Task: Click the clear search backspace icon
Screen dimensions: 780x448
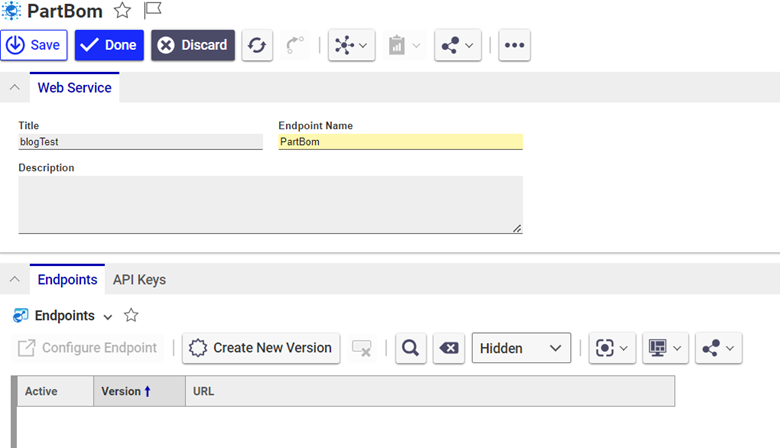Action: pyautogui.click(x=449, y=348)
